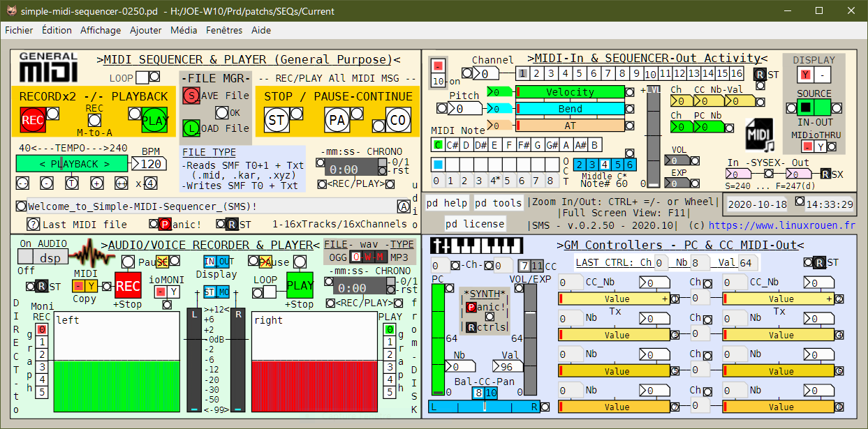This screenshot has width=868, height=429.
Task: Click the AT aftertouch slider
Action: pos(570,126)
